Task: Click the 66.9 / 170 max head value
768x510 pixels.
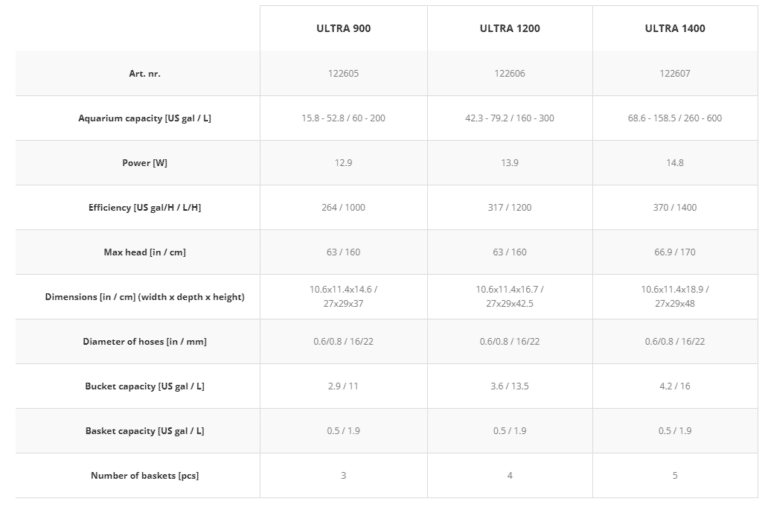Action: coord(675,252)
